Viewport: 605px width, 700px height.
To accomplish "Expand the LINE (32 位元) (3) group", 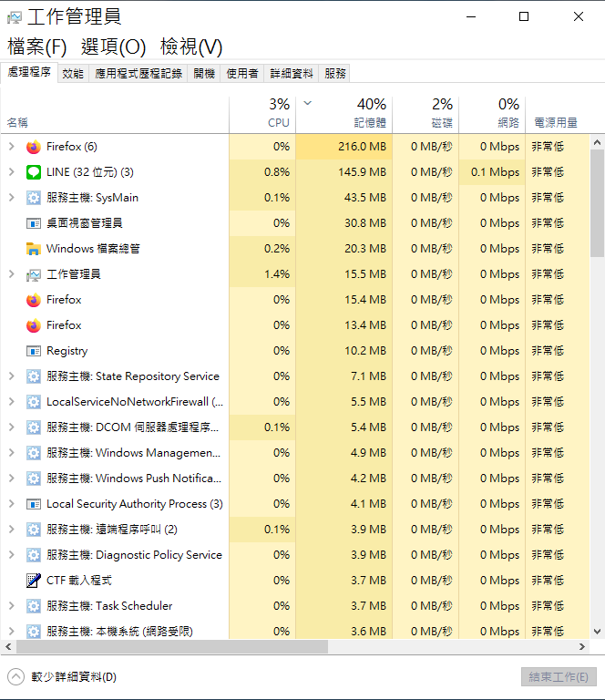I will coord(12,172).
